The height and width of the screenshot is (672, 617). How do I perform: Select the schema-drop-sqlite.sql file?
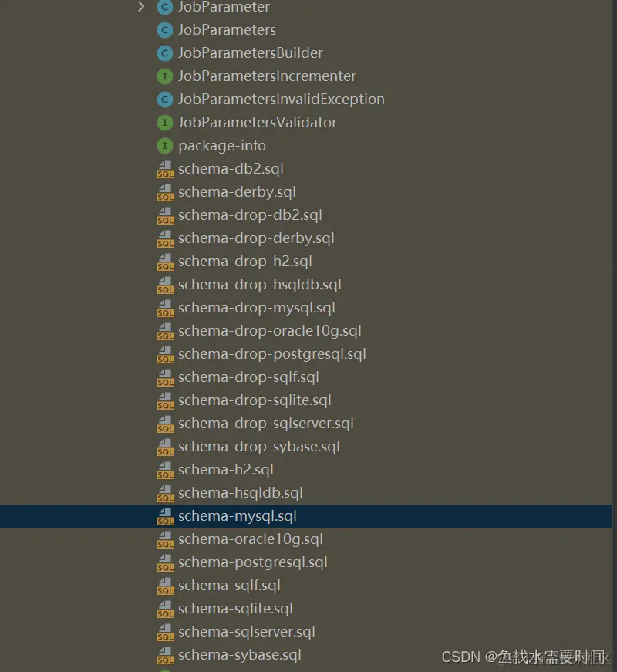click(255, 400)
